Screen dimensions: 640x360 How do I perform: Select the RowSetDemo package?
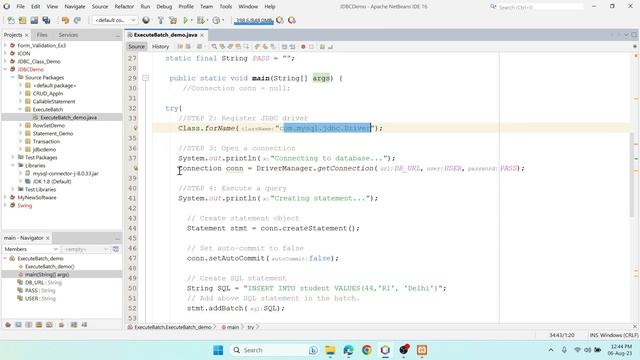click(49, 126)
